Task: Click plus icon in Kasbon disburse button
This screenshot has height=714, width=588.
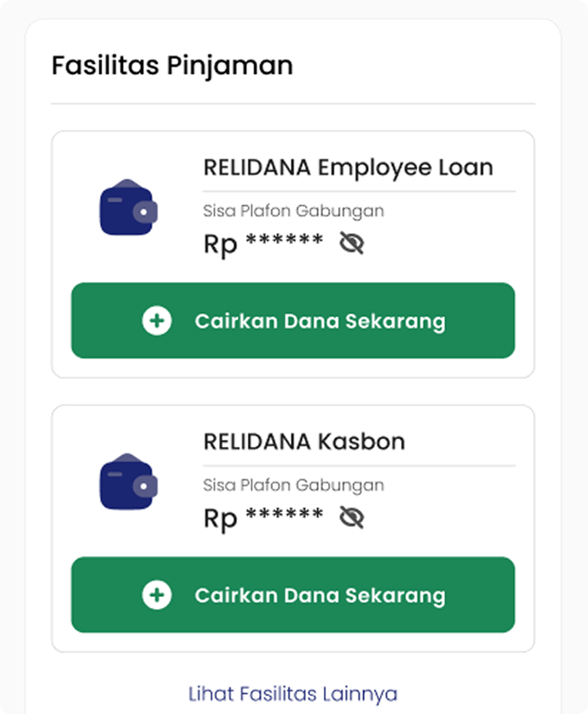Action: (157, 595)
